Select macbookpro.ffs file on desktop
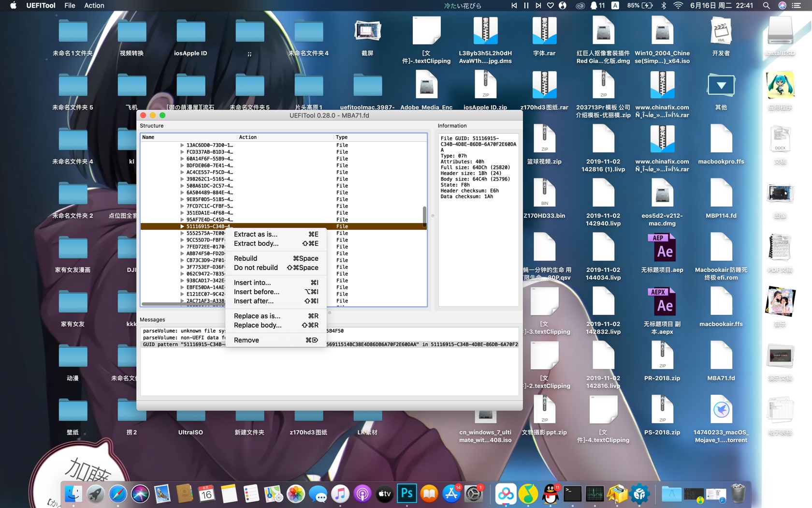The width and height of the screenshot is (812, 508). [x=721, y=144]
